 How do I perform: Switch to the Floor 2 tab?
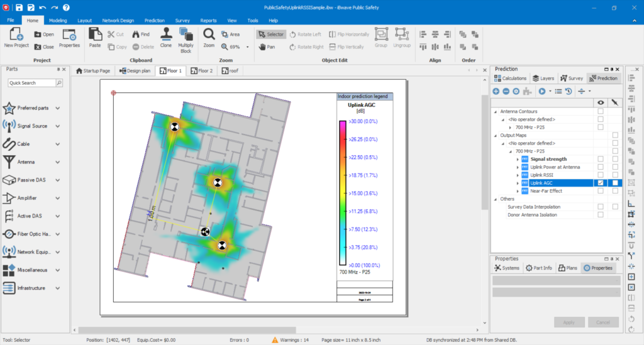201,71
